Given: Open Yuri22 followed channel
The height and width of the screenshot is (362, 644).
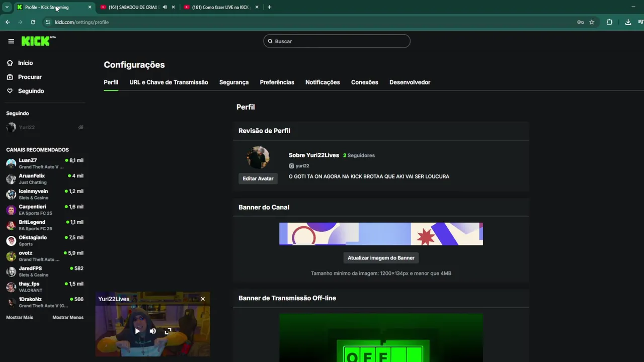Looking at the screenshot, I should point(44,127).
